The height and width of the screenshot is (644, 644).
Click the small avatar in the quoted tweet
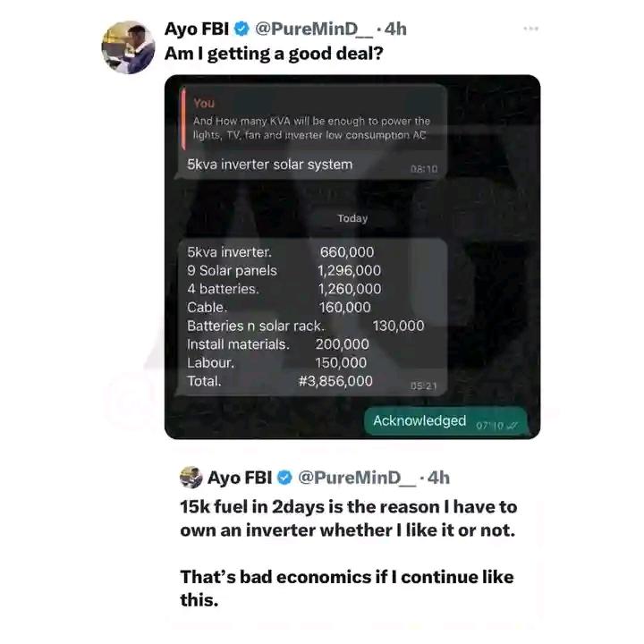tap(191, 478)
